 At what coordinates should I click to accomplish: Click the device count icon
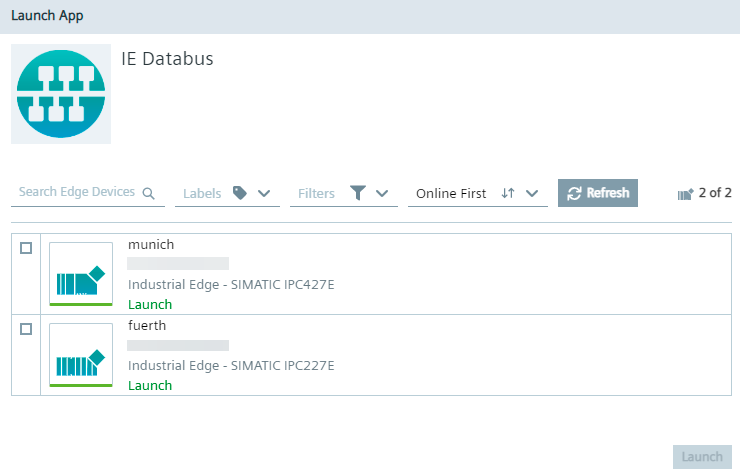coord(685,194)
